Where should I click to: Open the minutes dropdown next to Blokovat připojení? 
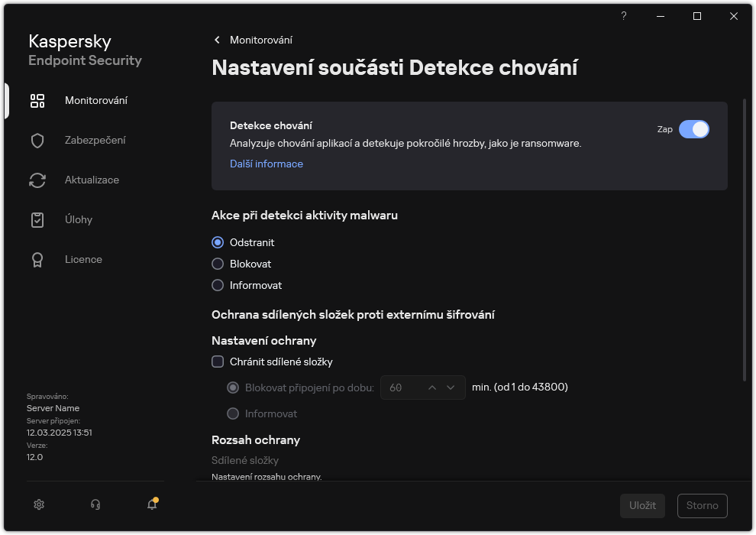click(452, 387)
